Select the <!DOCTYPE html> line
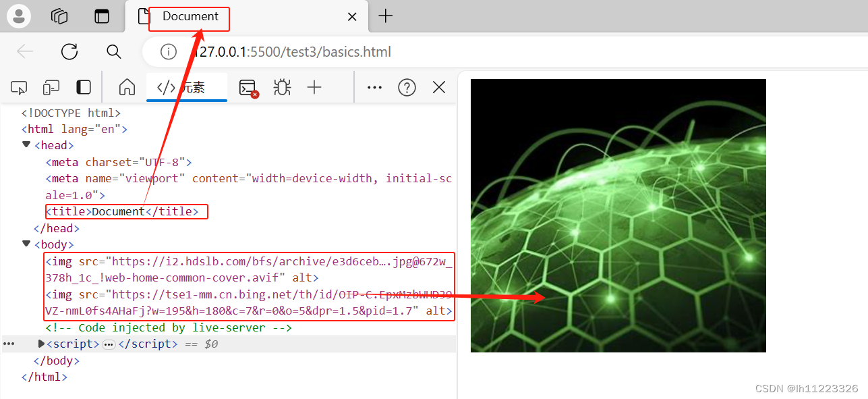Image resolution: width=868 pixels, height=399 pixels. click(71, 113)
